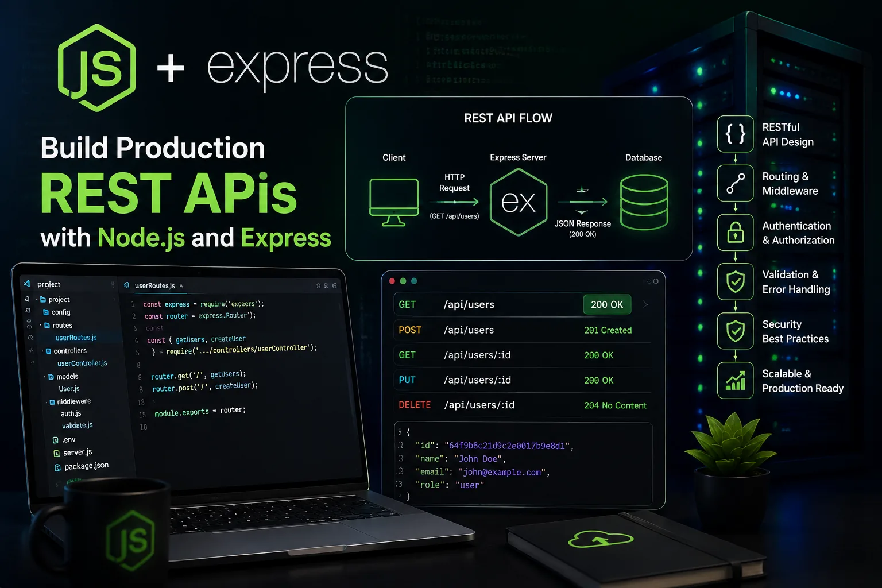Screen dimensions: 882x588
Task: Click the john@example.com value in the JSON
Action: pos(502,472)
